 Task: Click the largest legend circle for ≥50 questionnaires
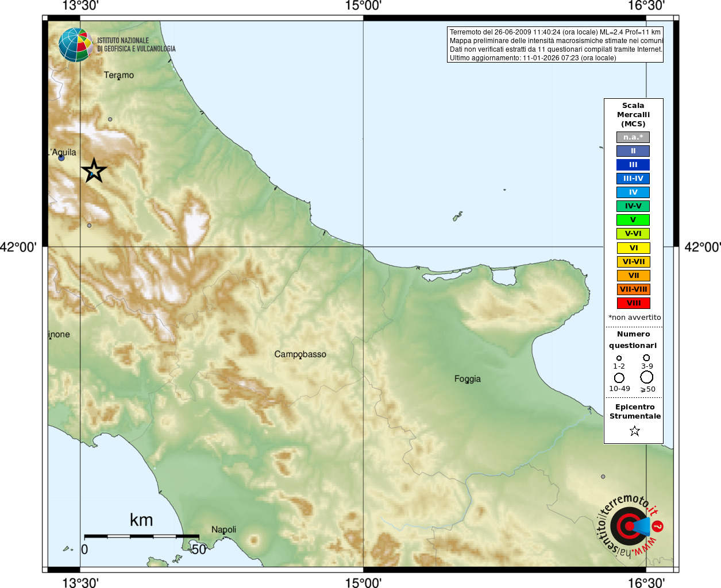647,377
